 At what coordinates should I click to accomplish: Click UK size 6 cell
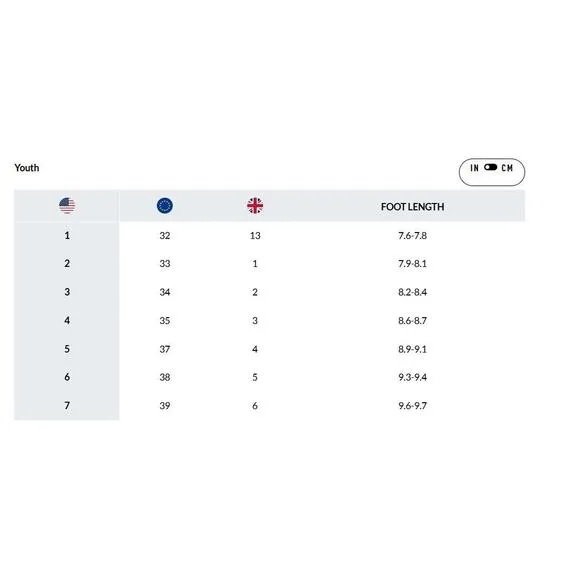coord(255,406)
